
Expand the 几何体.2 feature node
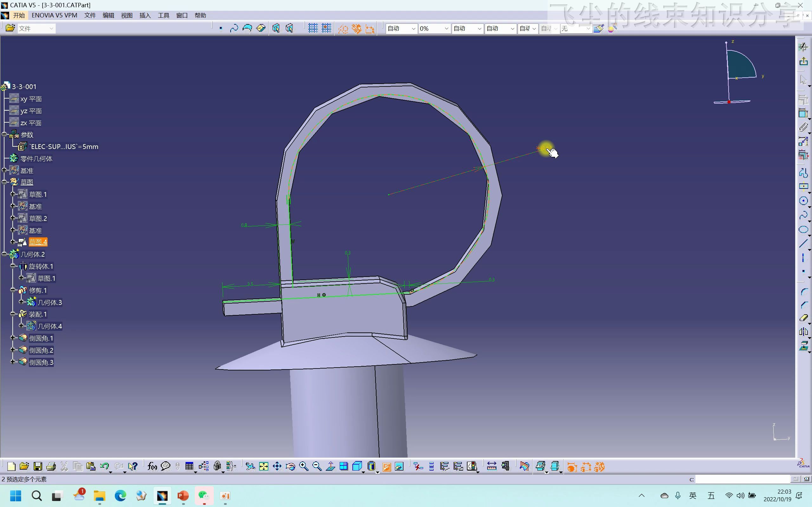pos(5,253)
